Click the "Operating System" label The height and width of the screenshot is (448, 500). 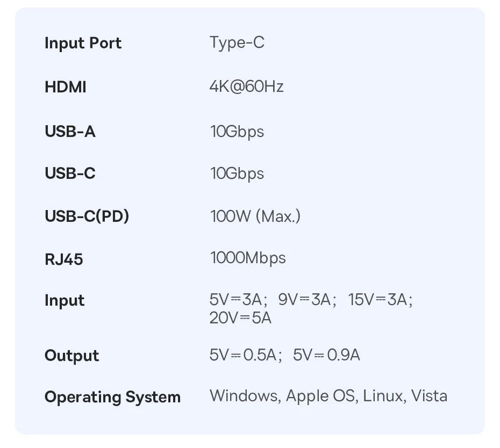pyautogui.click(x=112, y=398)
